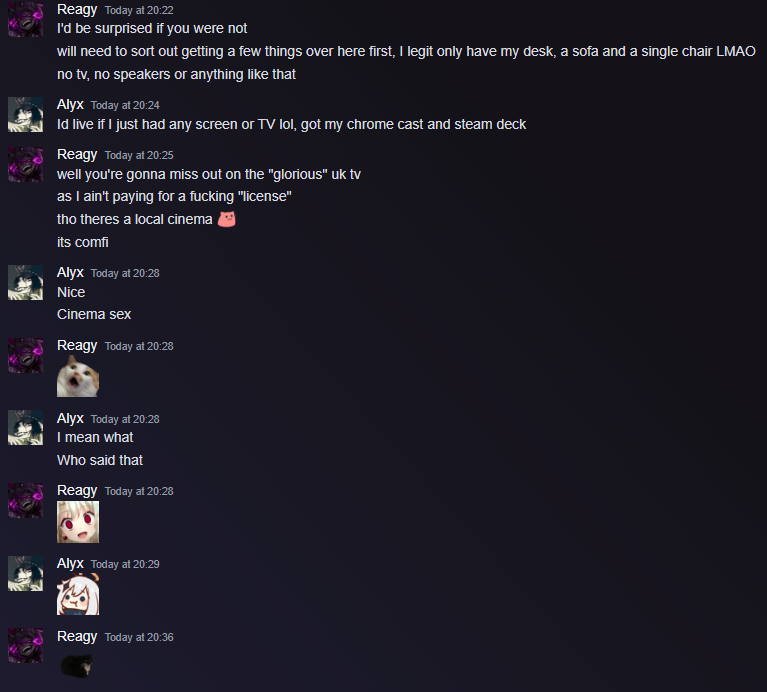Click the message 'Who said that'

[x=100, y=460]
